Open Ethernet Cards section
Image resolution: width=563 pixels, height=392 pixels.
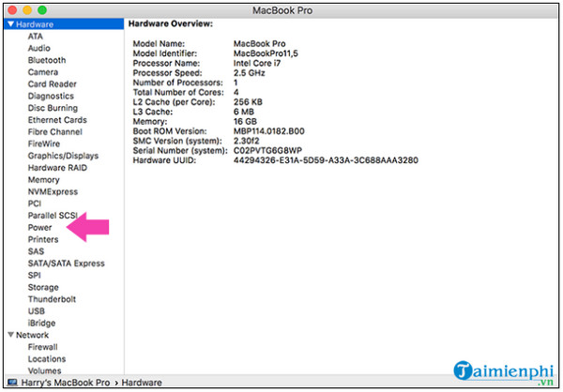click(57, 120)
